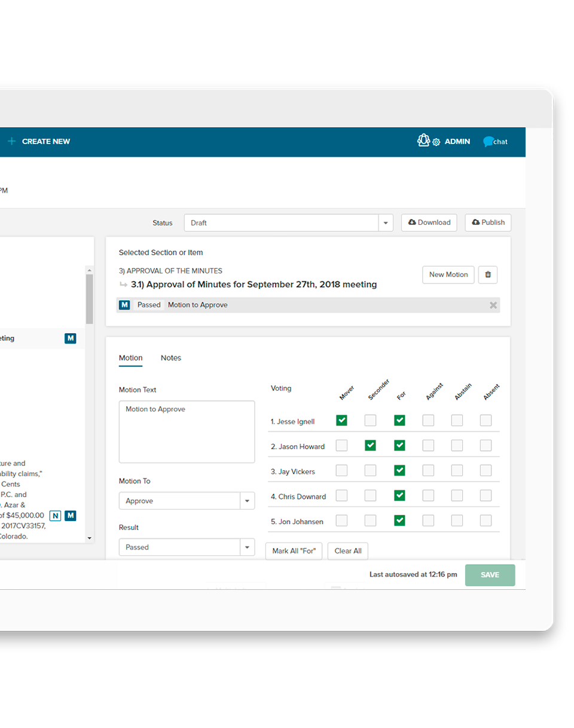The image size is (574, 728).
Task: Expand the Motion To dropdown
Action: (246, 501)
